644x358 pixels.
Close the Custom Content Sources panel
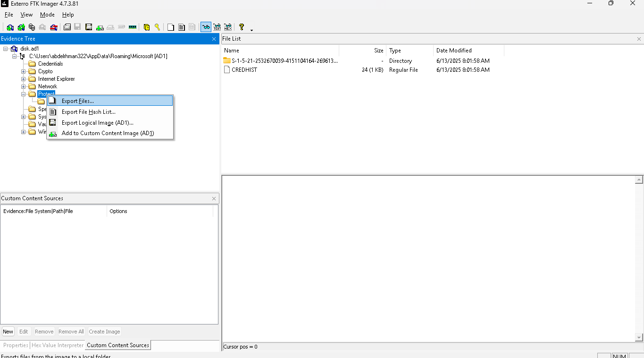(214, 198)
